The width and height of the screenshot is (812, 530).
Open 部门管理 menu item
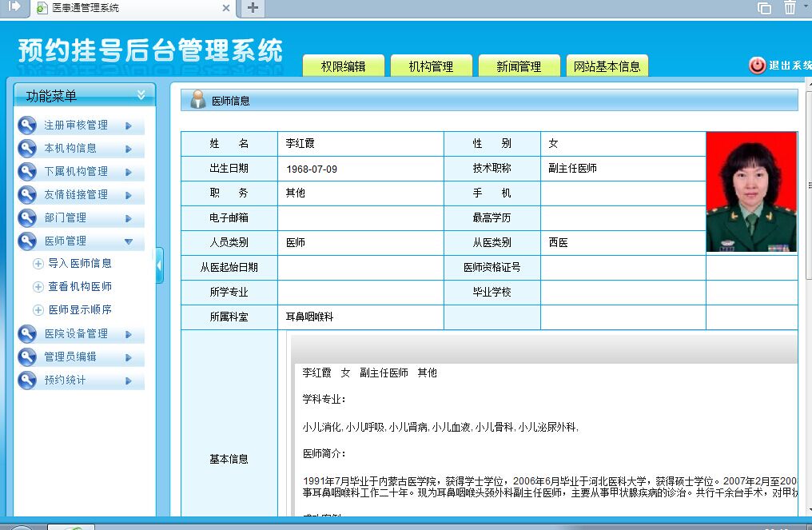pos(66,218)
